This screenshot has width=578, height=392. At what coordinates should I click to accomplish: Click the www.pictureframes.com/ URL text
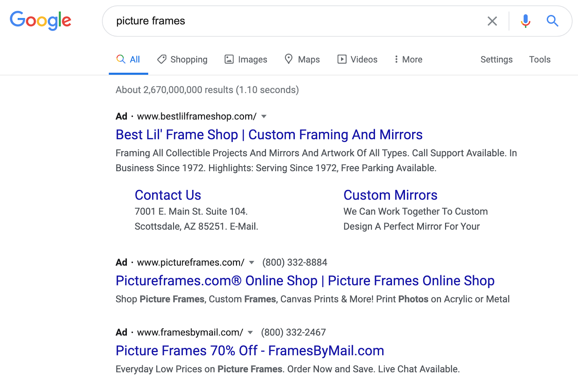tap(190, 262)
